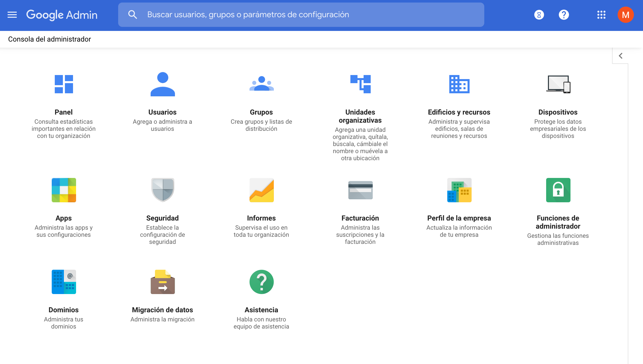This screenshot has height=364, width=643.
Task: Click the Perfil de la empresa title
Action: click(x=459, y=218)
